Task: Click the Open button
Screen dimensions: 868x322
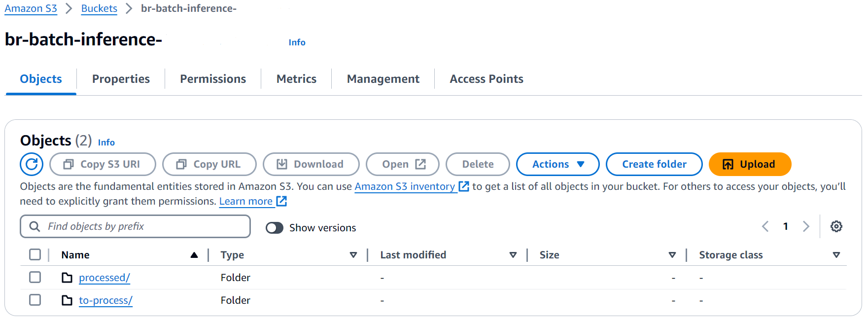Action: [x=403, y=164]
